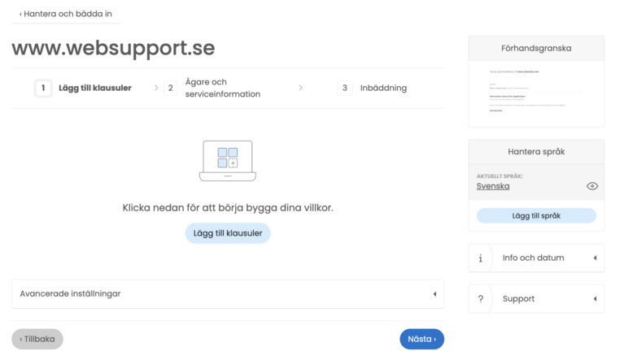Select the Svenska language link

493,186
